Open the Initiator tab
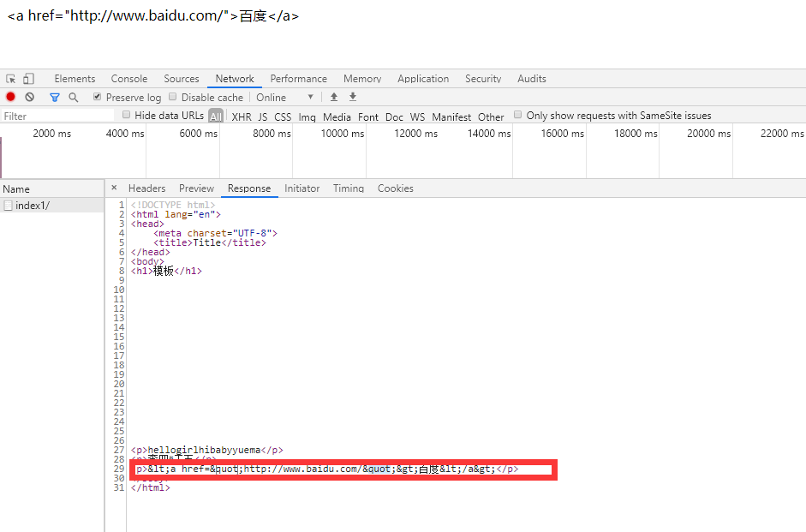The image size is (806, 532). click(302, 188)
